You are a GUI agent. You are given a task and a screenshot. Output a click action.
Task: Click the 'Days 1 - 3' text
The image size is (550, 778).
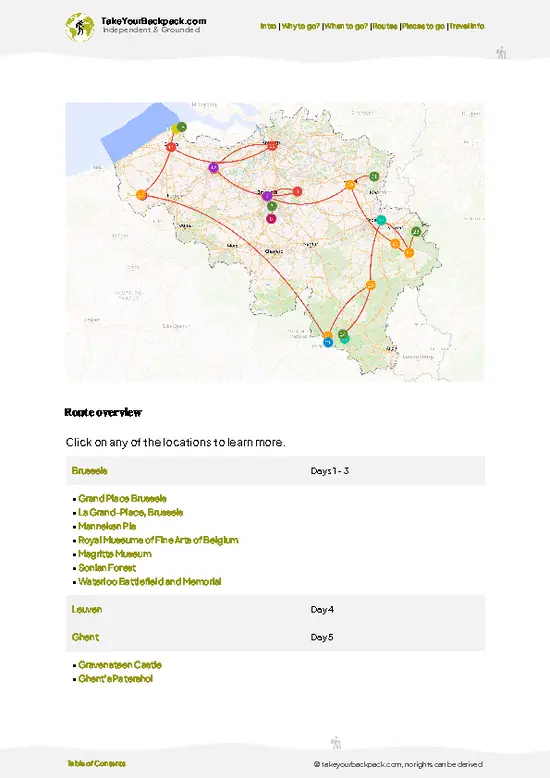330,470
